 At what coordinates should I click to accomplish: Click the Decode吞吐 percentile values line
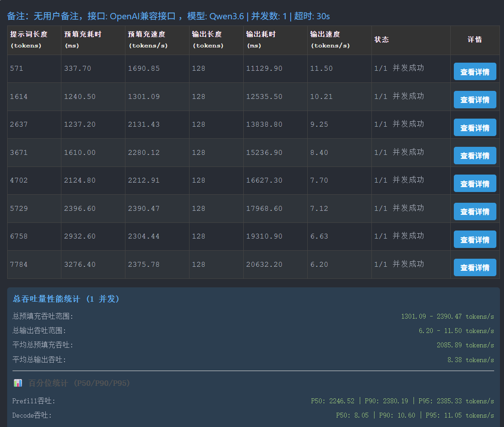[x=415, y=415]
